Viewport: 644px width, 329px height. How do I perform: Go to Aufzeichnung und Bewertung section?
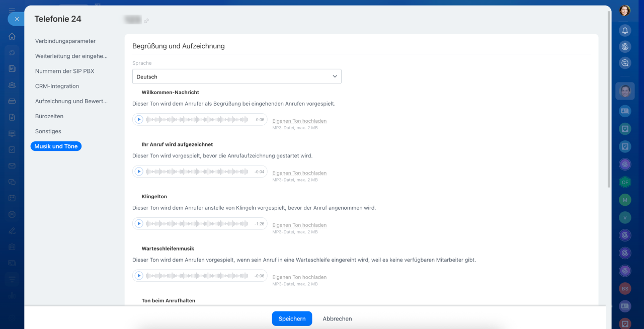pyautogui.click(x=71, y=101)
